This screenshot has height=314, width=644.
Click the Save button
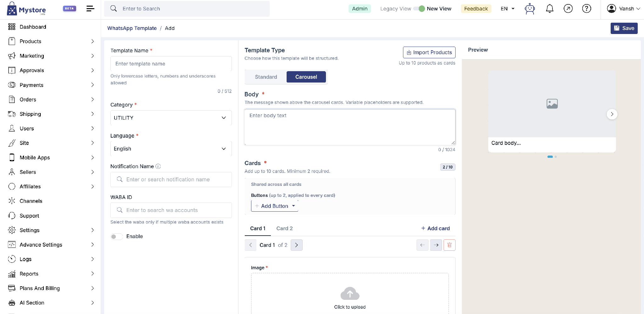(624, 28)
